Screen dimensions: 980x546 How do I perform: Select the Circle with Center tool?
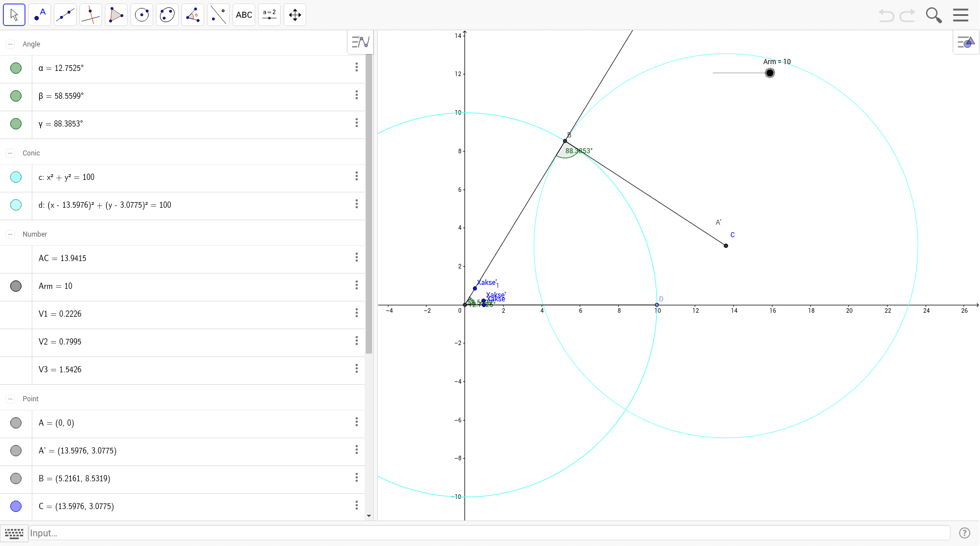[142, 15]
